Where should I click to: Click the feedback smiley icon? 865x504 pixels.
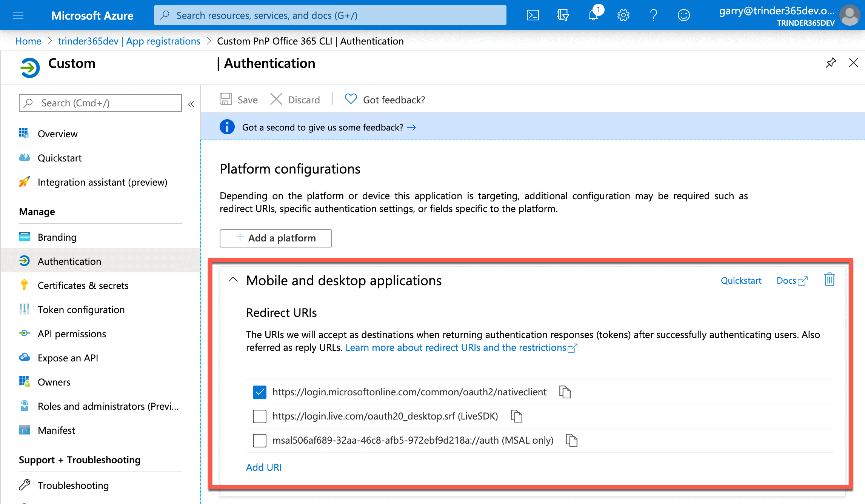coord(683,15)
